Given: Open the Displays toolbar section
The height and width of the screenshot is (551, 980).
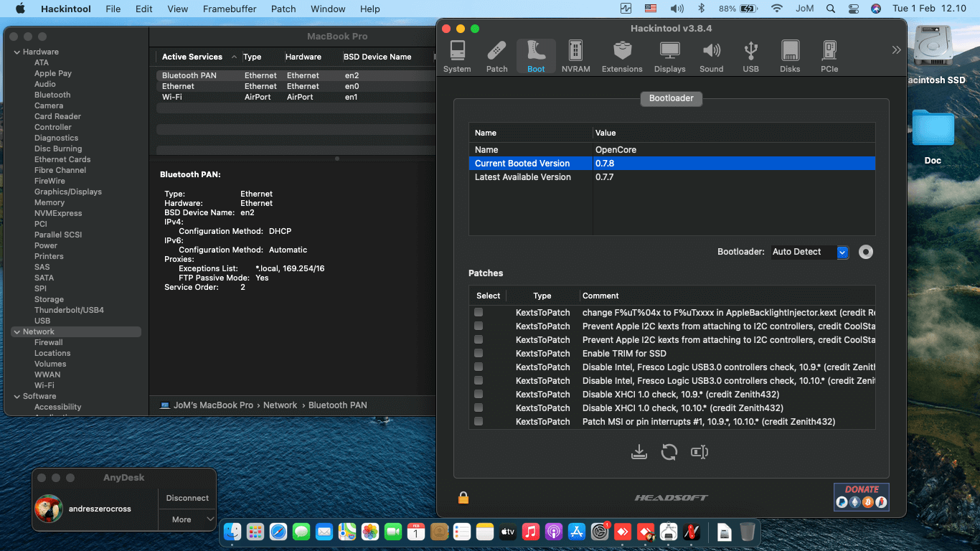Looking at the screenshot, I should pyautogui.click(x=669, y=56).
